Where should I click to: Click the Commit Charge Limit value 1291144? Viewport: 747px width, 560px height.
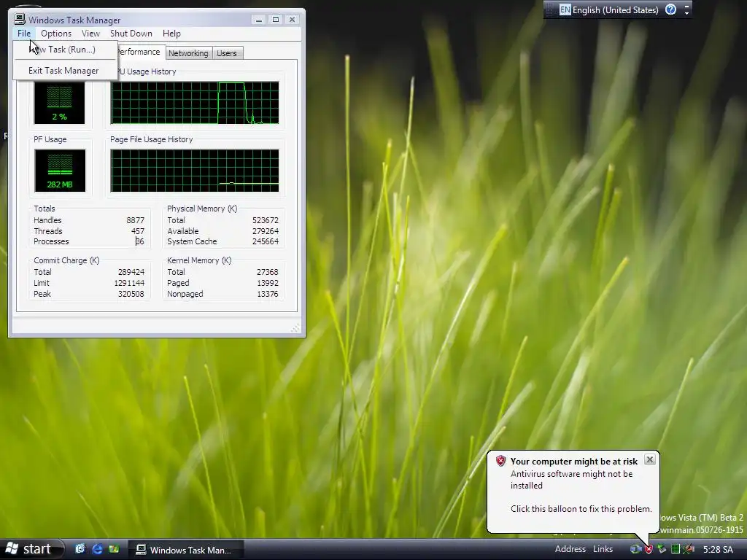129,283
